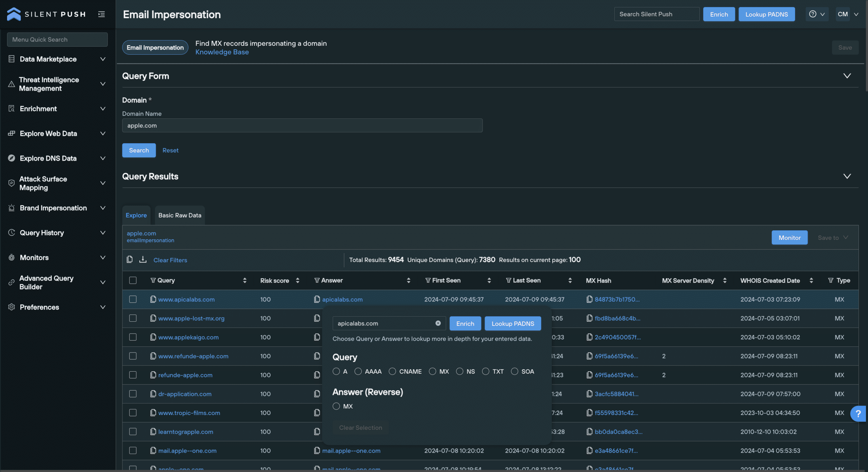
Task: Open filter for Type column
Action: (831, 280)
